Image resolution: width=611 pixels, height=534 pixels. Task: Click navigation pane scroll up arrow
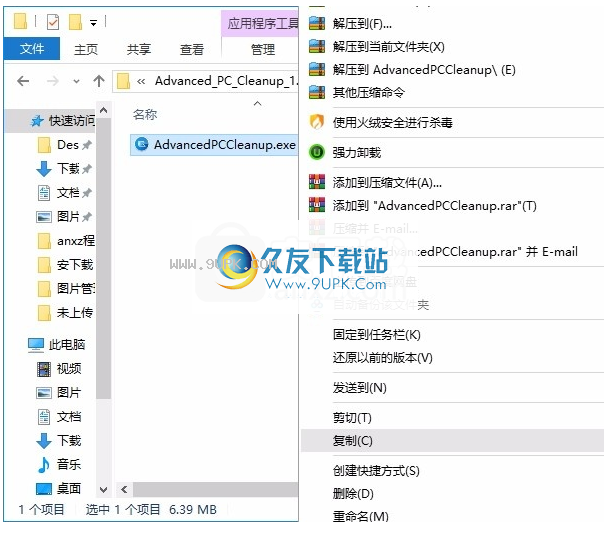click(x=103, y=111)
